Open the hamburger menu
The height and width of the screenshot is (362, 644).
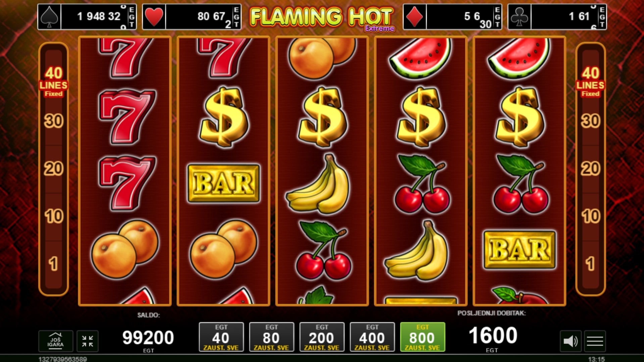pos(595,341)
